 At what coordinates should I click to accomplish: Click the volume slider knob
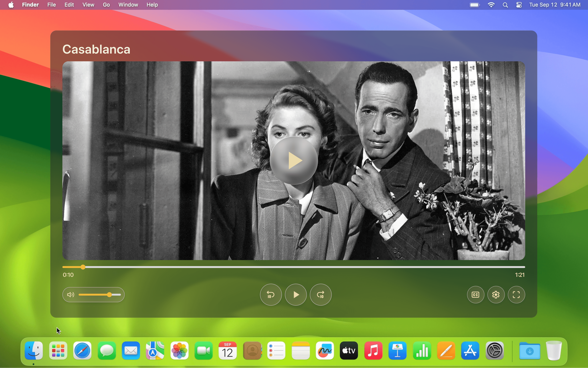click(110, 295)
